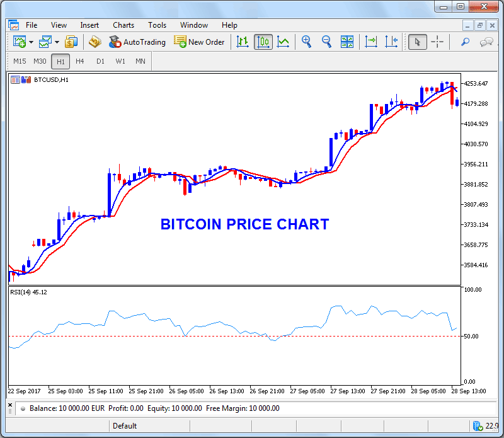Click the trade levels icon beside BTCUSD,H1

(26, 80)
